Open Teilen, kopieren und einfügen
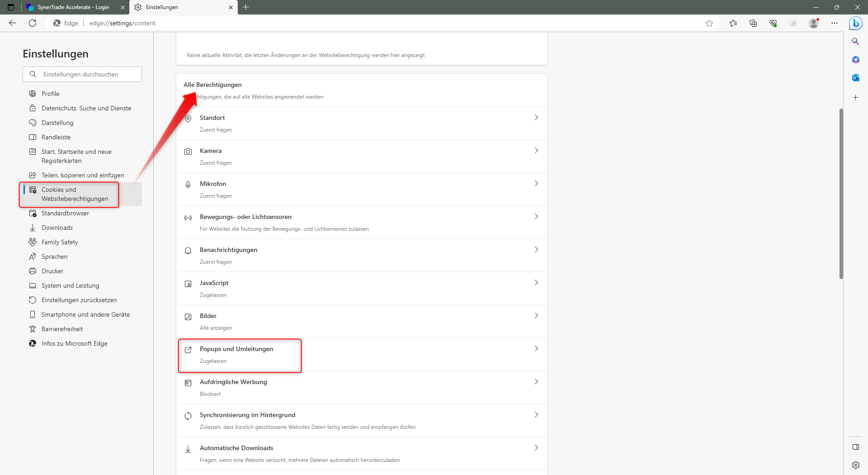868x475 pixels. coord(82,175)
